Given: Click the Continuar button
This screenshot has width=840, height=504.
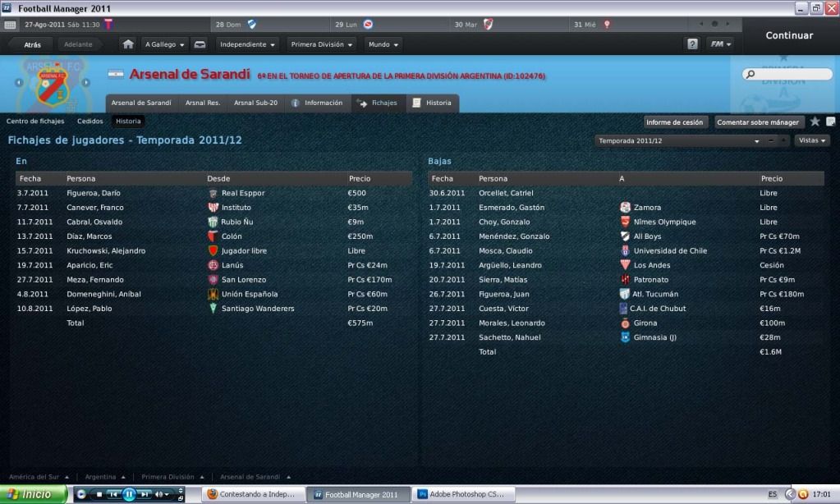Looking at the screenshot, I should tap(789, 35).
